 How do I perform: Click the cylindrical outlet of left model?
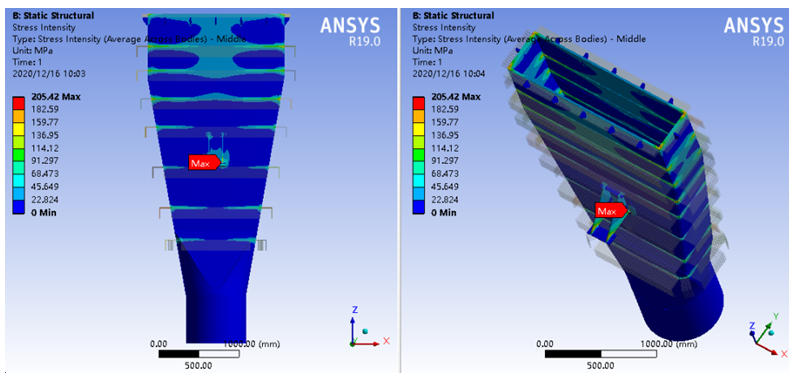(x=216, y=317)
